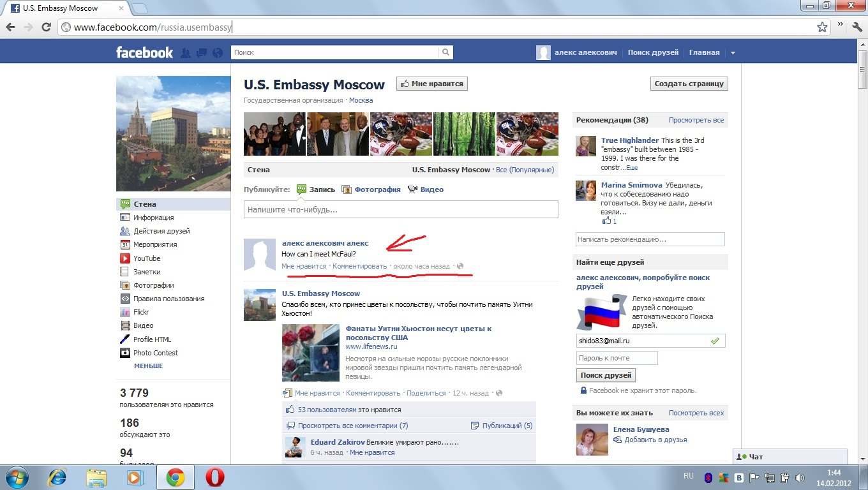Open the Чат bar at bottom right
This screenshot has height=490, width=868.
click(790, 457)
